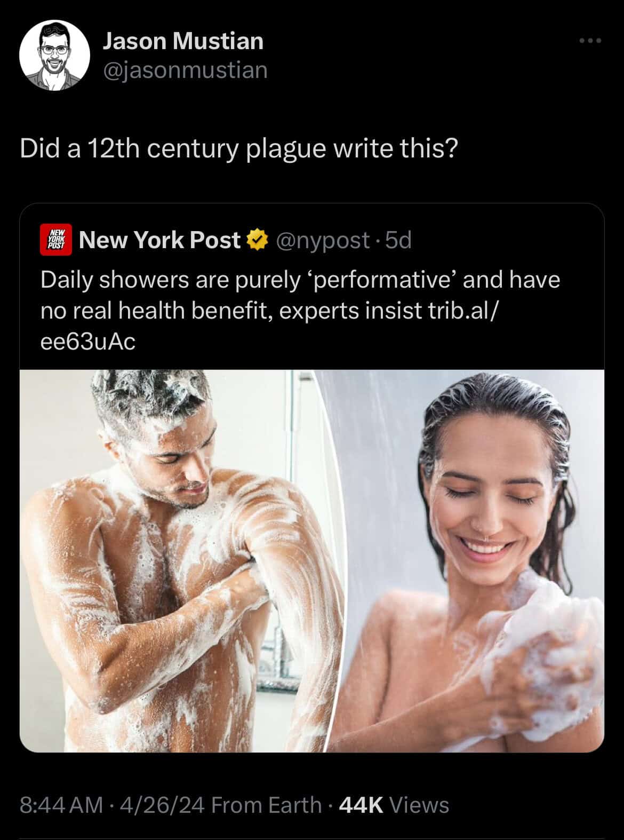624x840 pixels.
Task: Open the quoted tweet headline text
Action: (300, 311)
